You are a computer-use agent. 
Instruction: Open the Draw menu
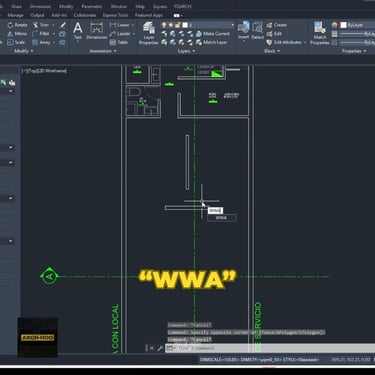pos(16,6)
